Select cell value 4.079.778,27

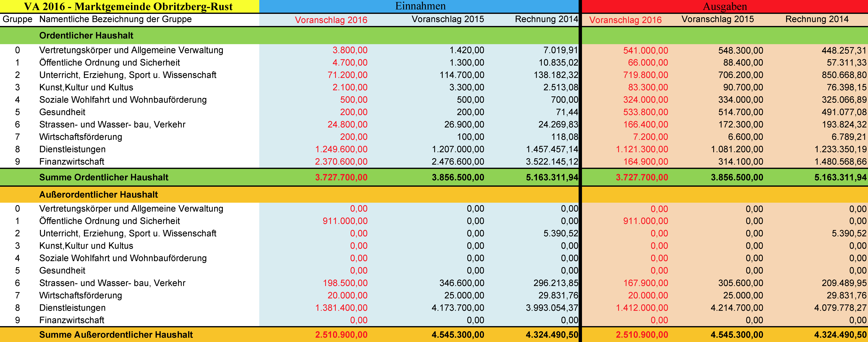tap(840, 308)
